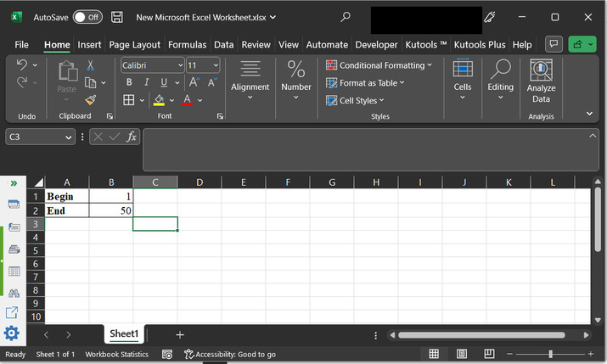The width and height of the screenshot is (607, 364).
Task: Switch to the Kutools Plus tab
Action: click(x=480, y=44)
